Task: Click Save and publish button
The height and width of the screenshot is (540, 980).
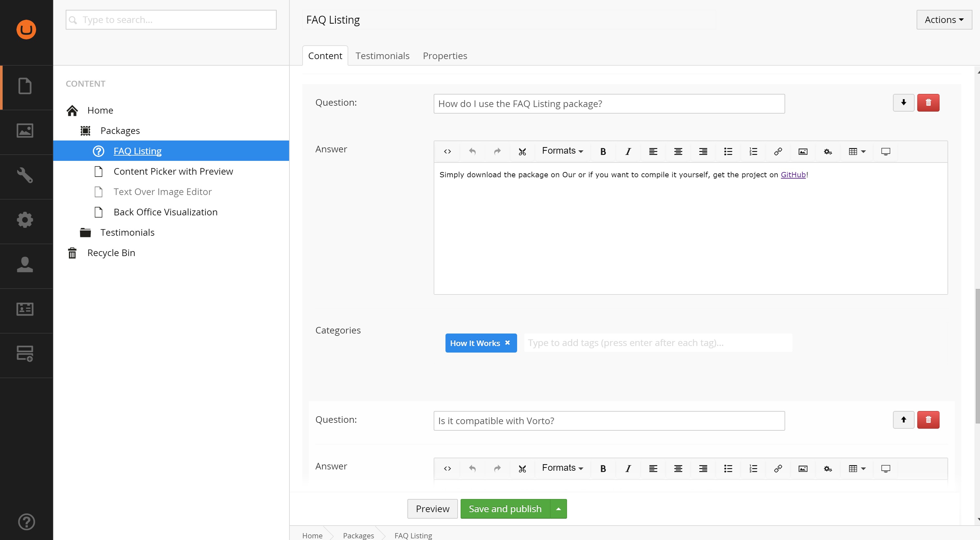Action: (505, 509)
